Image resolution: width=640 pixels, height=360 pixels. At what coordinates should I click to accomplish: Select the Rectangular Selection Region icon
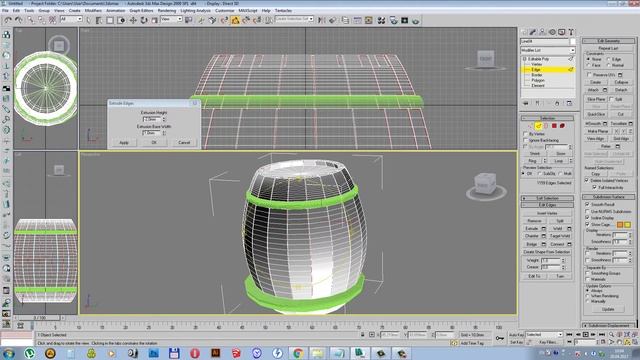(110, 20)
